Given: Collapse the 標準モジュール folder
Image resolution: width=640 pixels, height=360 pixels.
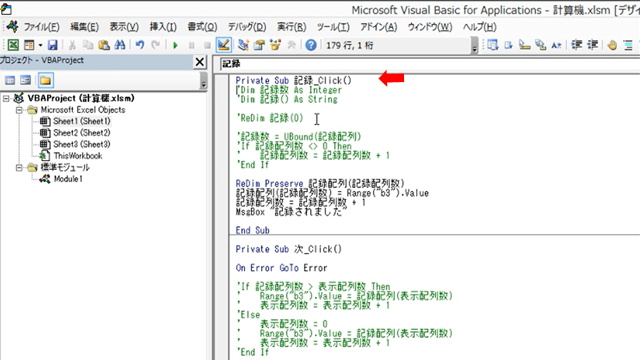Looking at the screenshot, I should [19, 167].
